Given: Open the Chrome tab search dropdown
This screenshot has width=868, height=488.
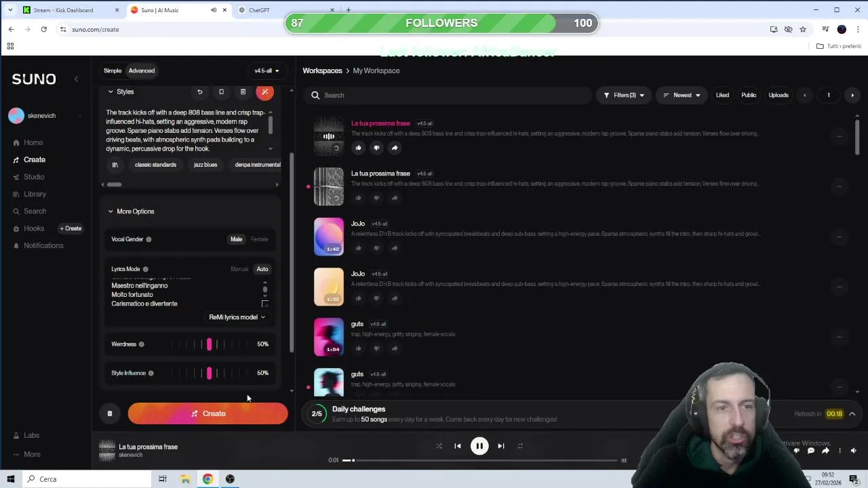Looking at the screenshot, I should point(10,10).
